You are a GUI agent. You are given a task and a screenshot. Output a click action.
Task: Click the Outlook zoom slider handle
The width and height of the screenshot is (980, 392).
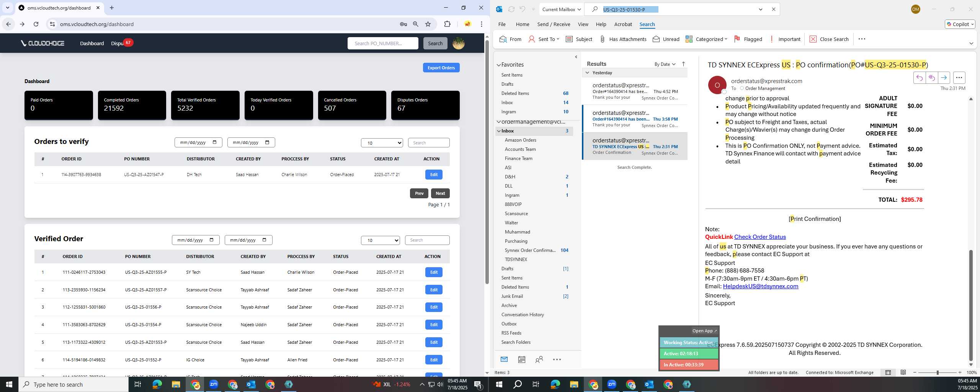(938, 372)
